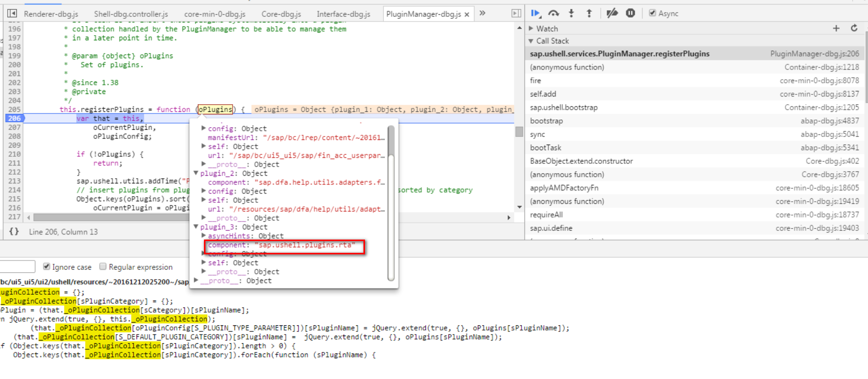
Task: Expand the Watch section
Action: [531, 29]
